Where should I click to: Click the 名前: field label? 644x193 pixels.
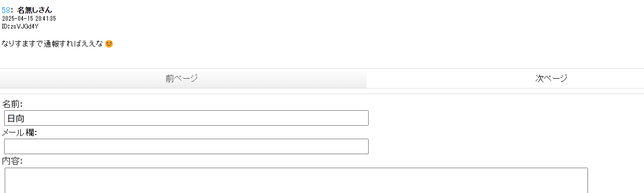[12, 104]
